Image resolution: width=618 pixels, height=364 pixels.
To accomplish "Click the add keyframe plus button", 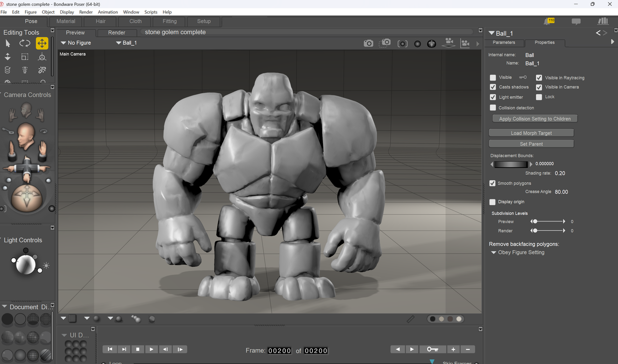I will pos(453,349).
